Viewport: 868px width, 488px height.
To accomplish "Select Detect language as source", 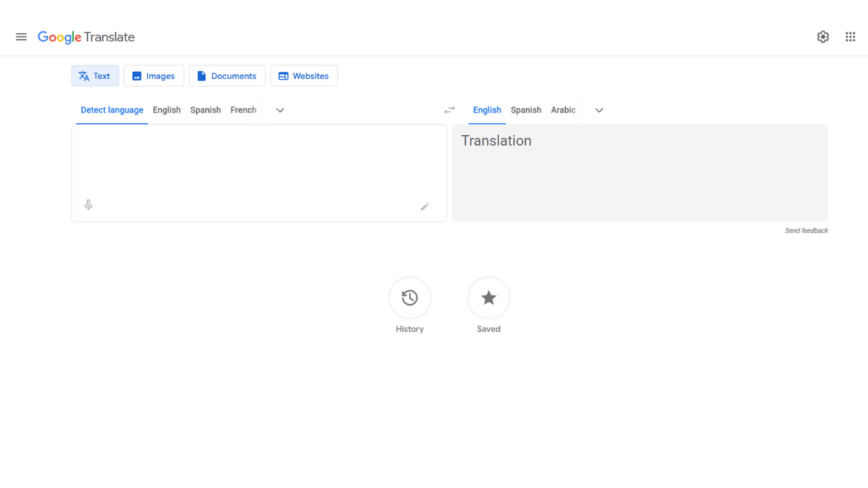I will 112,110.
